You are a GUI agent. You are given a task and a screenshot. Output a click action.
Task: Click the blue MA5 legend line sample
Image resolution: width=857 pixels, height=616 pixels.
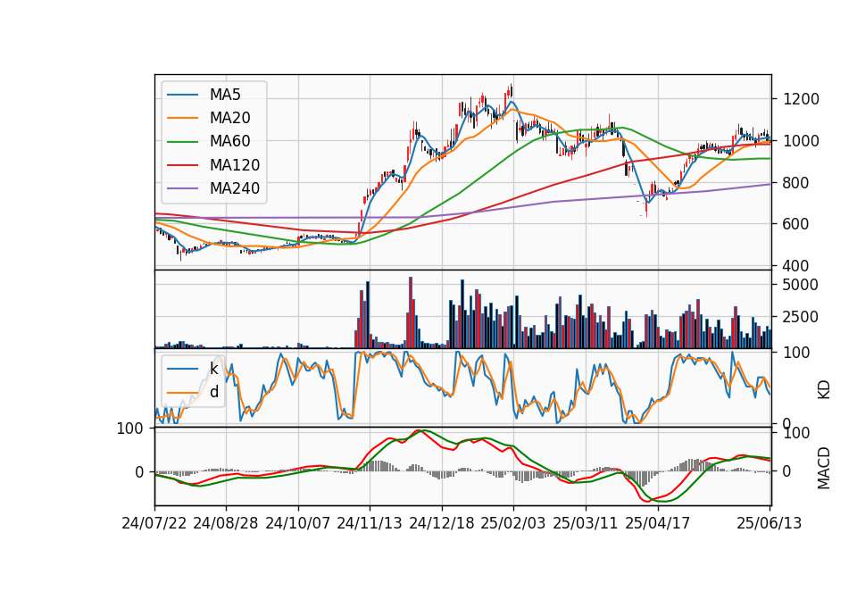point(182,96)
